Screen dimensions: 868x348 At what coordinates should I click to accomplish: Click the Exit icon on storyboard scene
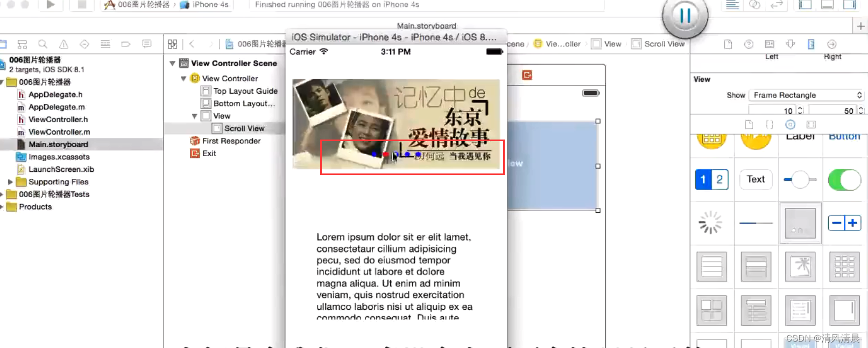point(527,75)
